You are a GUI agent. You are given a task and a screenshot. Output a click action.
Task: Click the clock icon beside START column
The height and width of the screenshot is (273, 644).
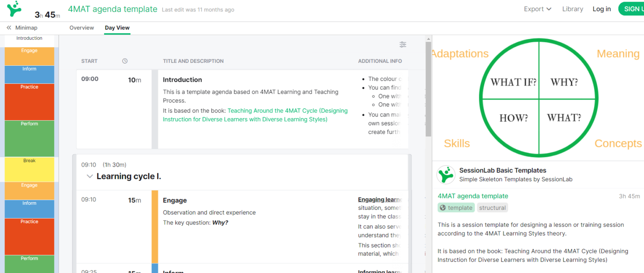(125, 61)
